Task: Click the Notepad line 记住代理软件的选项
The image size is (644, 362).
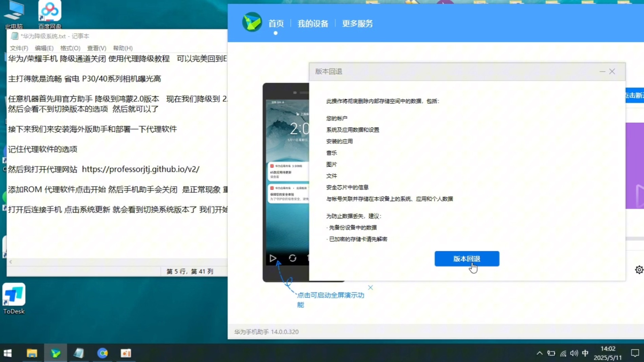Action: click(x=43, y=149)
